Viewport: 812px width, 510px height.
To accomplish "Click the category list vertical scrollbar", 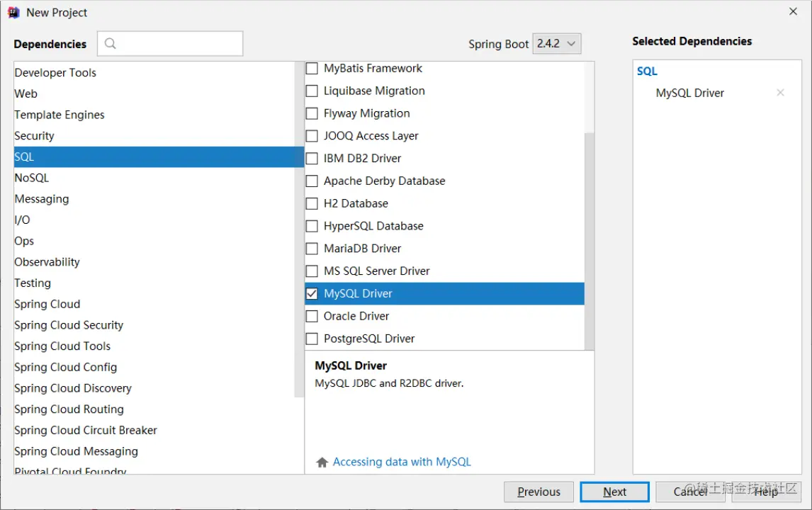I will (x=299, y=229).
